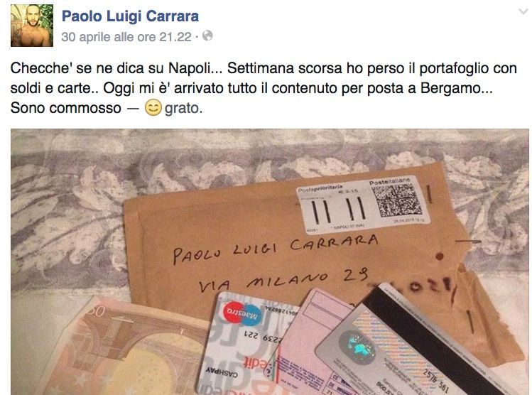Click the Maestro logo on the bank card
Screen dimensions: 532x395
[x=243, y=313]
